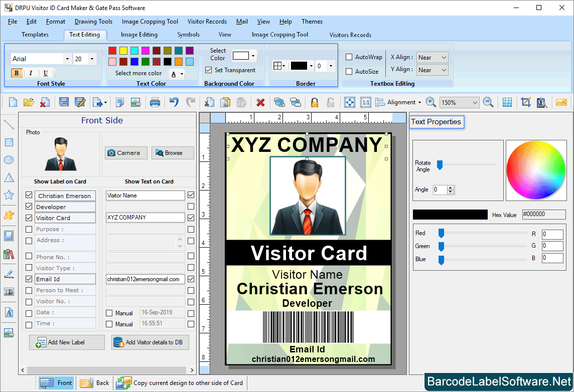Open the Visitor Records menu
Screen dimensions: 574x392
pyautogui.click(x=207, y=22)
